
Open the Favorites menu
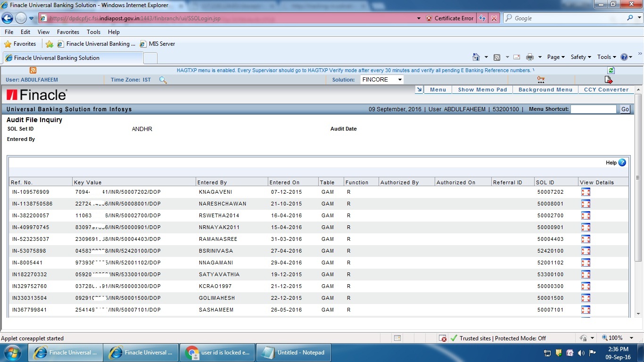68,32
